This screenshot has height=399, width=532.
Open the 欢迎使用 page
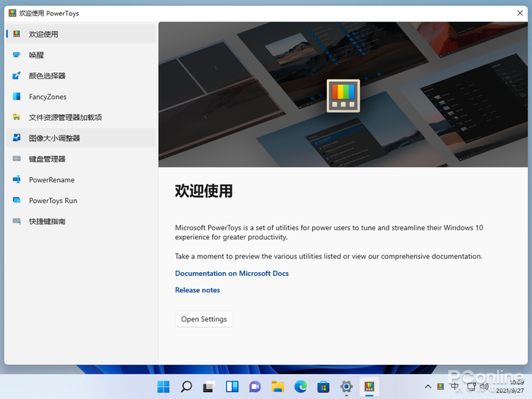coord(81,34)
